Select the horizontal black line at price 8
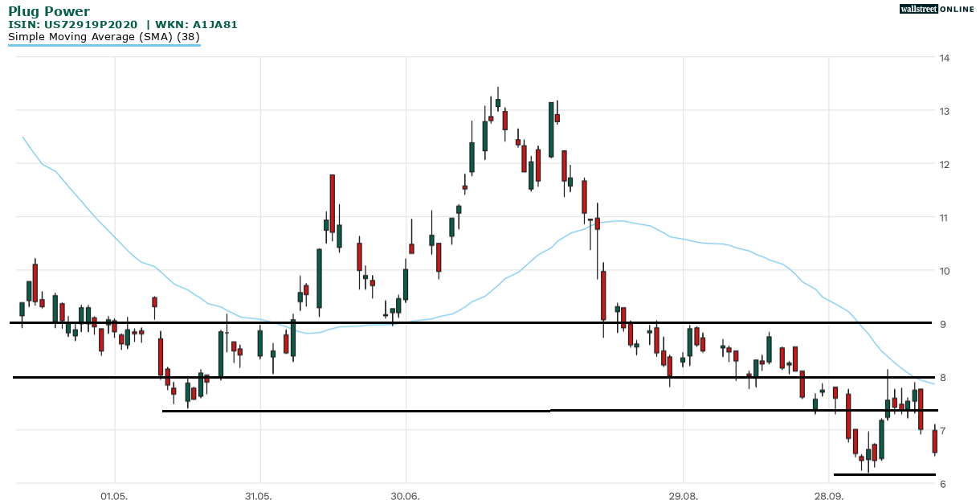This screenshot has width=980, height=500. click(x=482, y=377)
